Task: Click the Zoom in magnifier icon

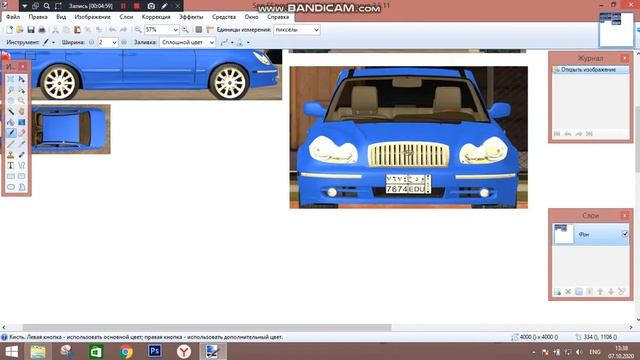Action: (x=185, y=30)
